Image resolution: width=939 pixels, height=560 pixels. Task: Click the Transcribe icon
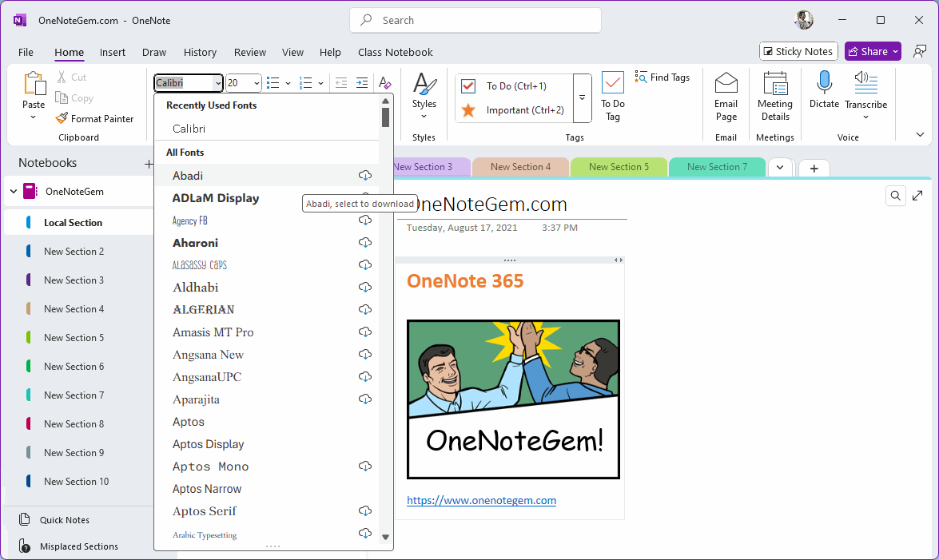click(866, 82)
